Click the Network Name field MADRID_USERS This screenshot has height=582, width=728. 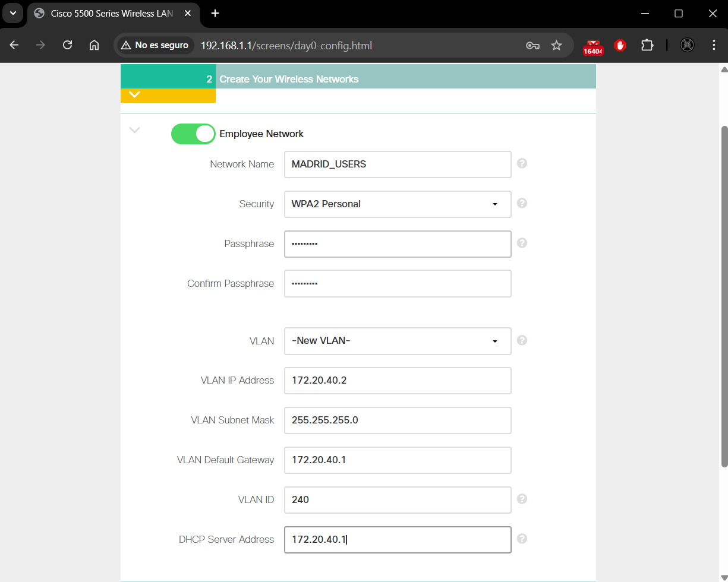click(398, 165)
